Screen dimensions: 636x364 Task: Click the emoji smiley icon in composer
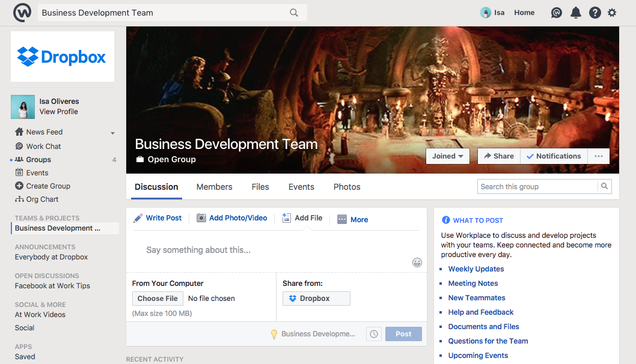tap(417, 262)
